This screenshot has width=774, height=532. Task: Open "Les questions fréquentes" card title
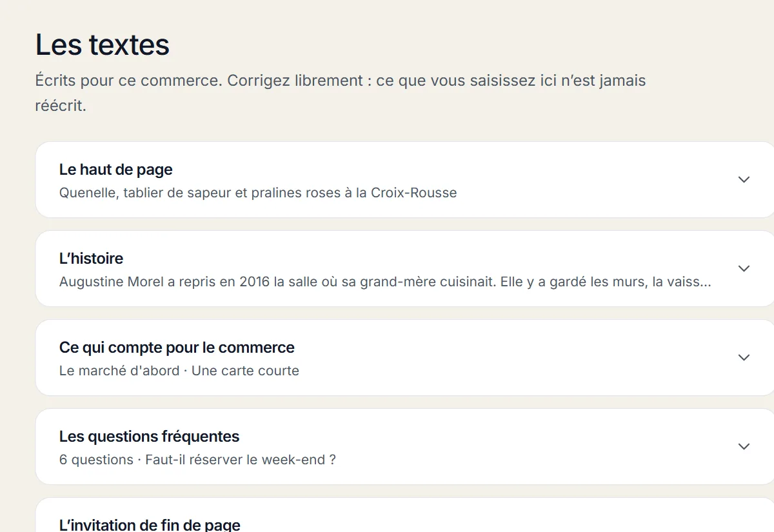click(149, 437)
